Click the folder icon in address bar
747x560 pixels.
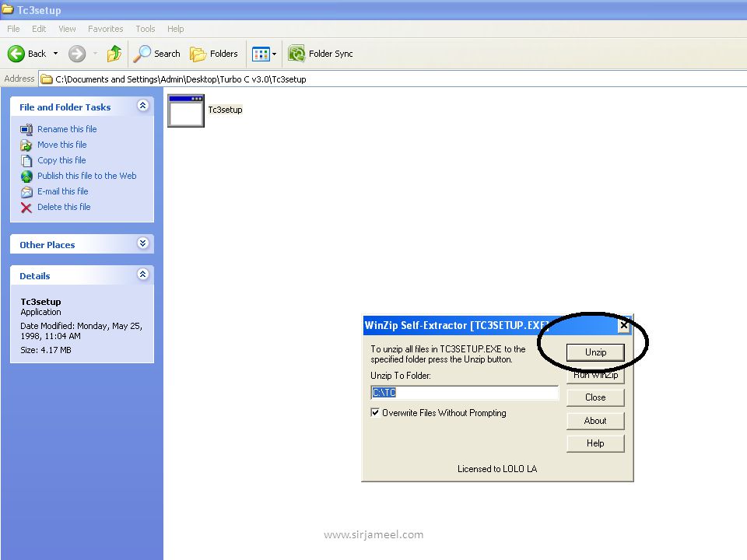click(x=46, y=79)
